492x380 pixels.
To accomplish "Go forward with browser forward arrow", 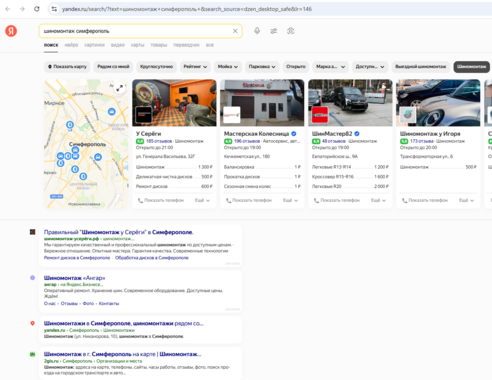I will (22, 9).
